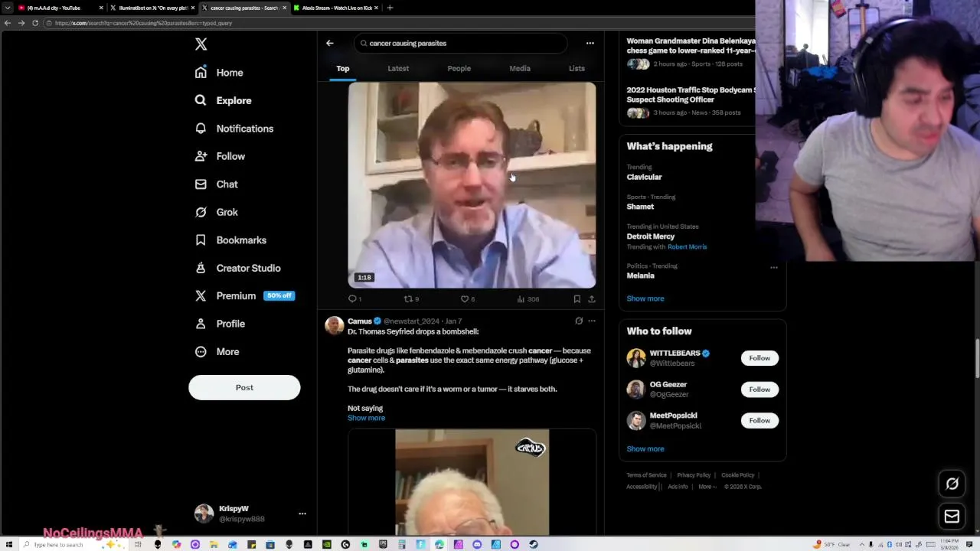Open new browser tab
The height and width of the screenshot is (551, 980).
(x=390, y=8)
